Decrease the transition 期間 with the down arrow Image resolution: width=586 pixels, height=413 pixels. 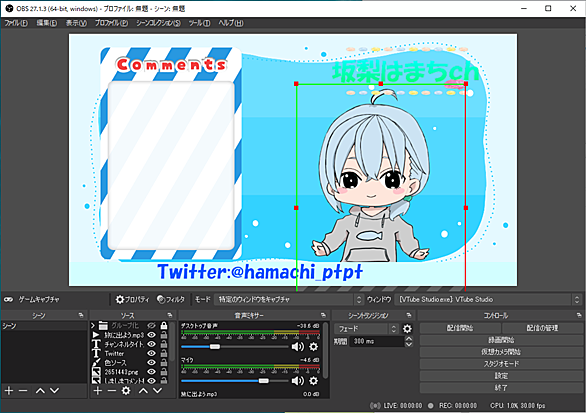pos(409,344)
